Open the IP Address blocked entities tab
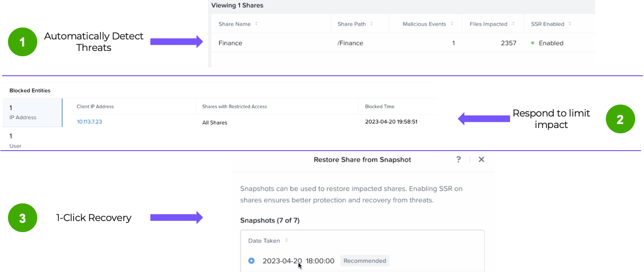The width and height of the screenshot is (644, 272). [x=32, y=113]
